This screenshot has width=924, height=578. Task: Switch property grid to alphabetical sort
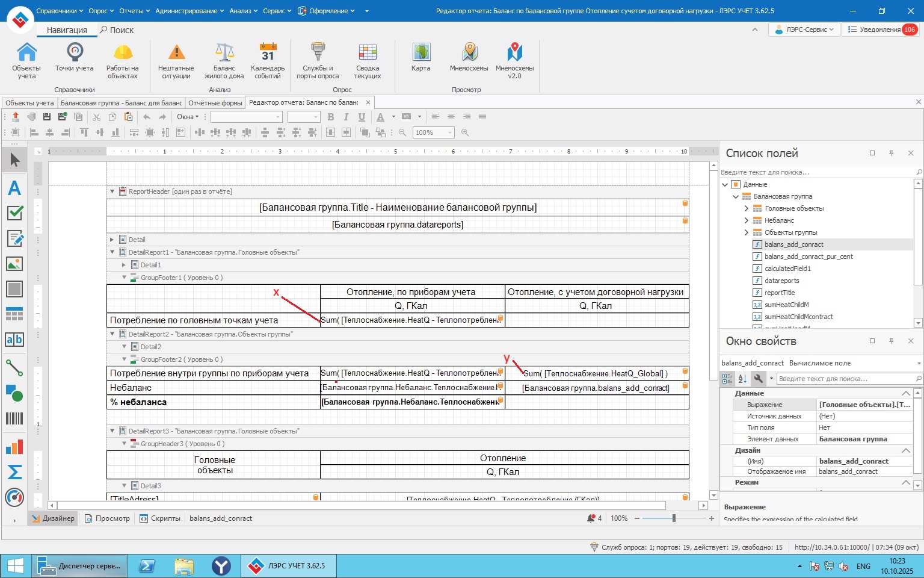point(742,379)
